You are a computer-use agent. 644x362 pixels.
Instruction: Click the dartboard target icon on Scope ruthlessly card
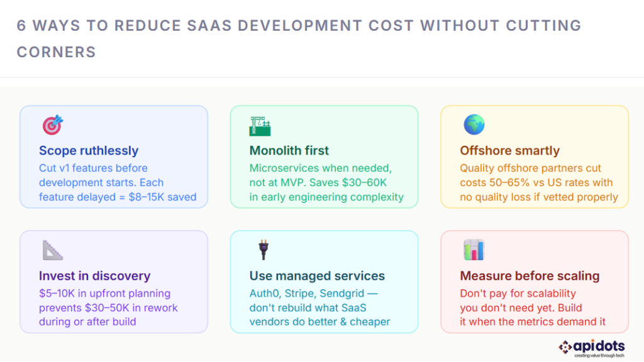53,124
